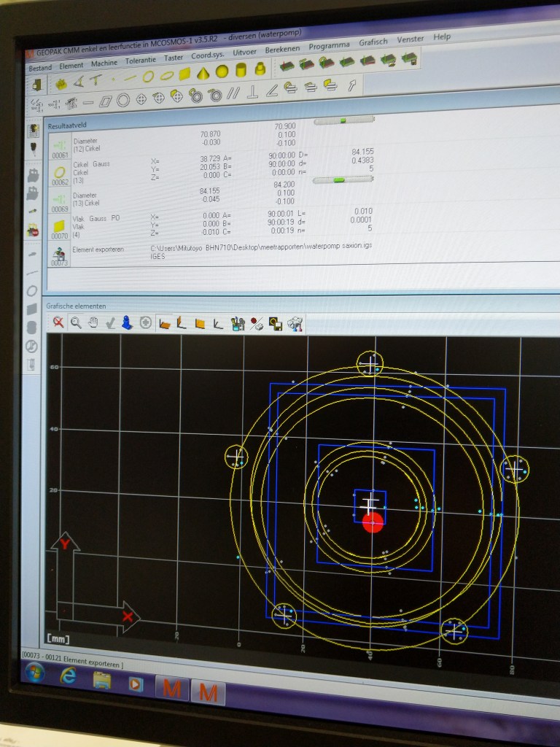Select the sphere element tool
Screen dimensions: 560x747
pyautogui.click(x=222, y=72)
